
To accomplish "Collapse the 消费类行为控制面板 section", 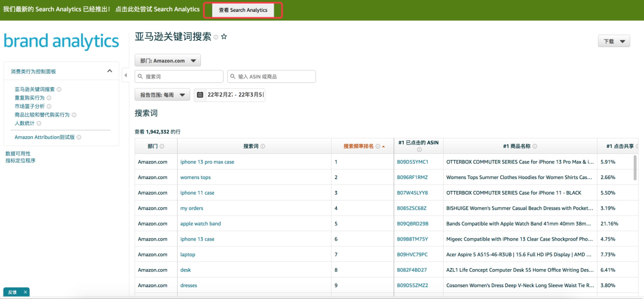I will coord(110,71).
